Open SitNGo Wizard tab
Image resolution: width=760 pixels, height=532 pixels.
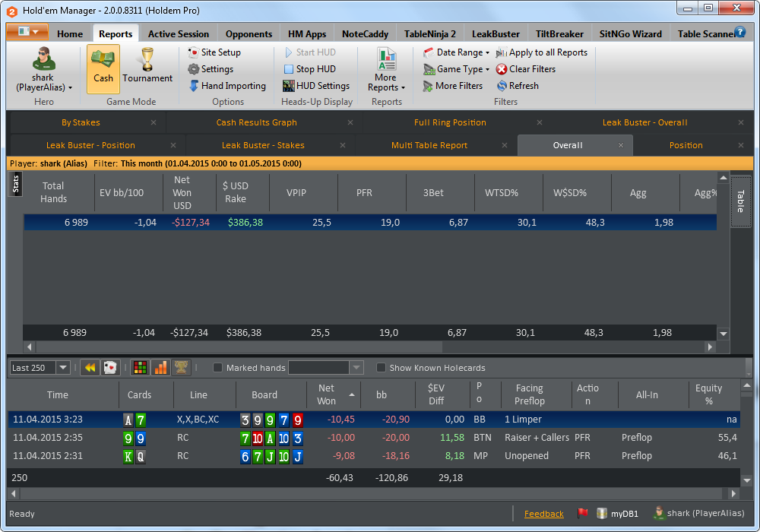pos(630,34)
